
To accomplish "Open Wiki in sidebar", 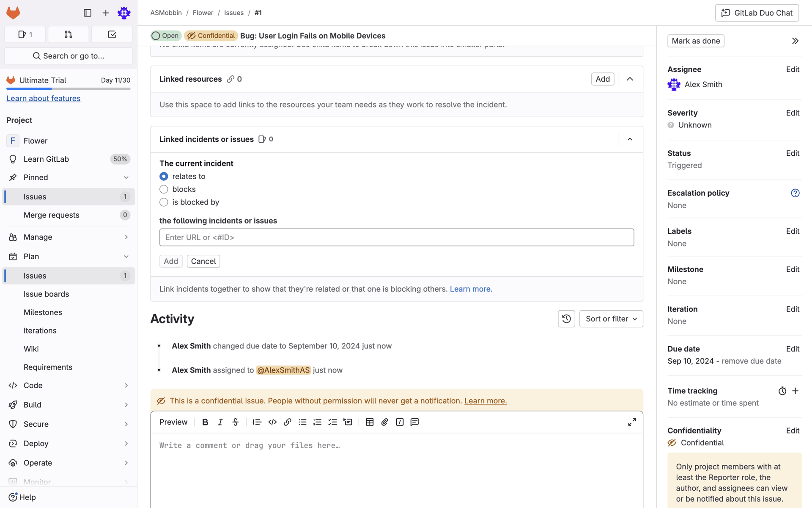I will click(69, 349).
